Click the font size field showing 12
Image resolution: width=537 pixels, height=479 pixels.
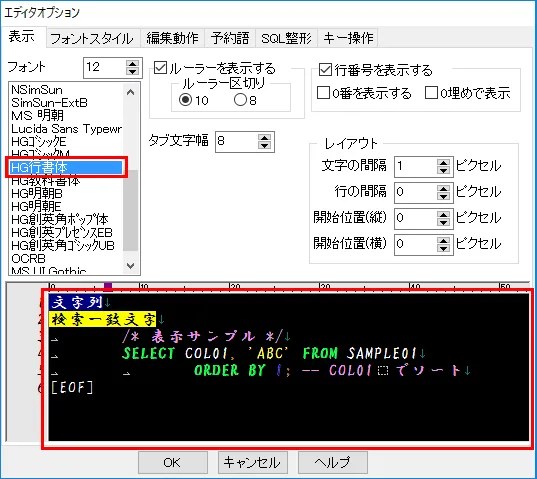[105, 67]
